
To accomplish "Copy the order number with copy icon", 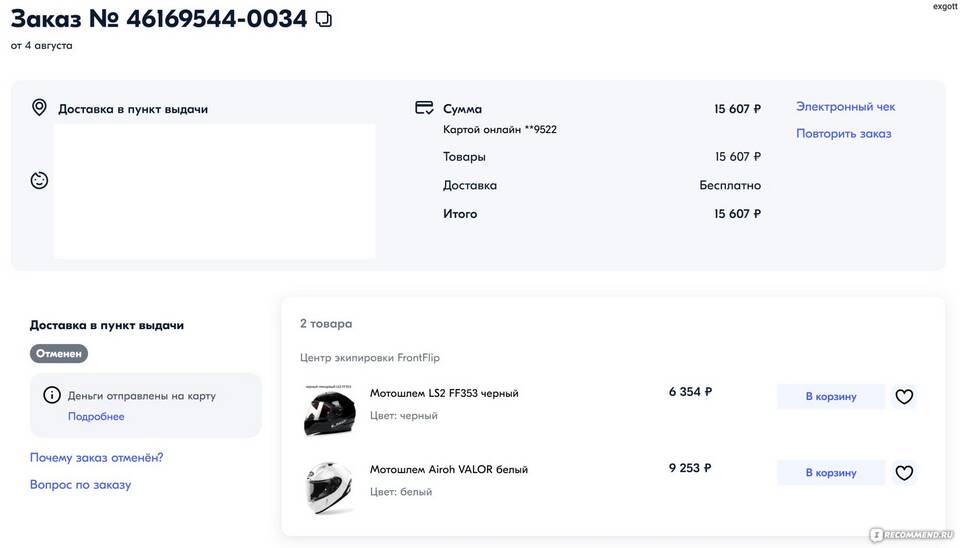I will (324, 19).
